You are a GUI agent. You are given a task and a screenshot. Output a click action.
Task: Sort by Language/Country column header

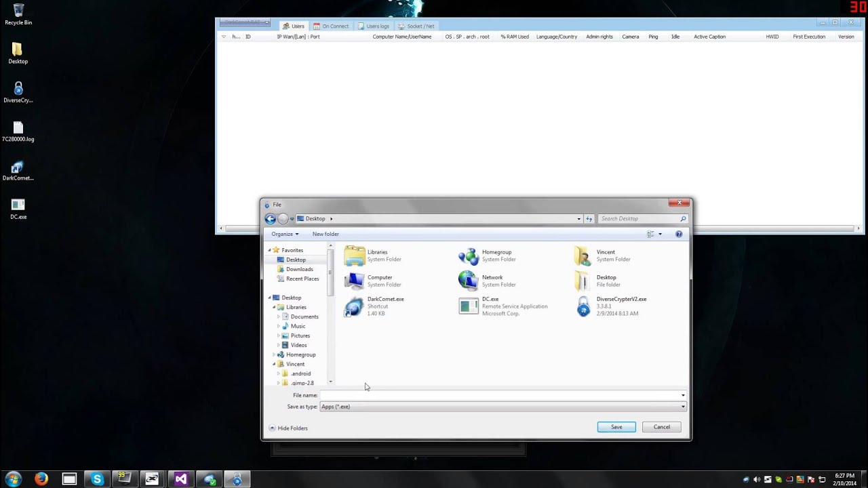click(557, 37)
